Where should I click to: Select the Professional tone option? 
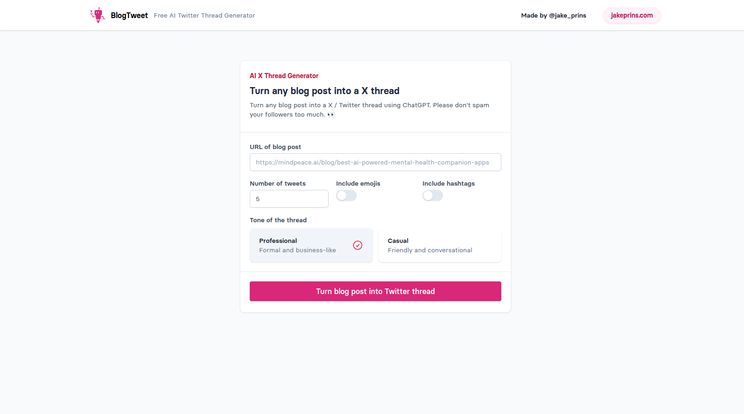click(311, 245)
